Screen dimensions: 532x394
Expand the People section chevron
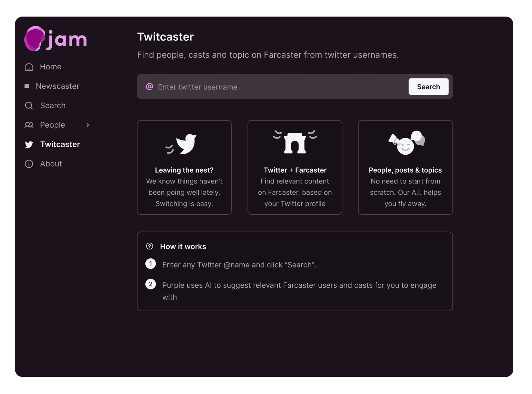pos(88,125)
